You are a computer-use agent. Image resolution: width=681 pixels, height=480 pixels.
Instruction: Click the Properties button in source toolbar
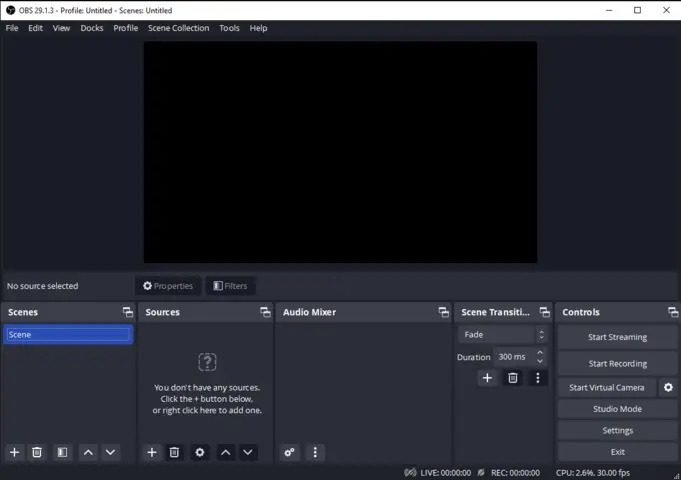tap(168, 286)
